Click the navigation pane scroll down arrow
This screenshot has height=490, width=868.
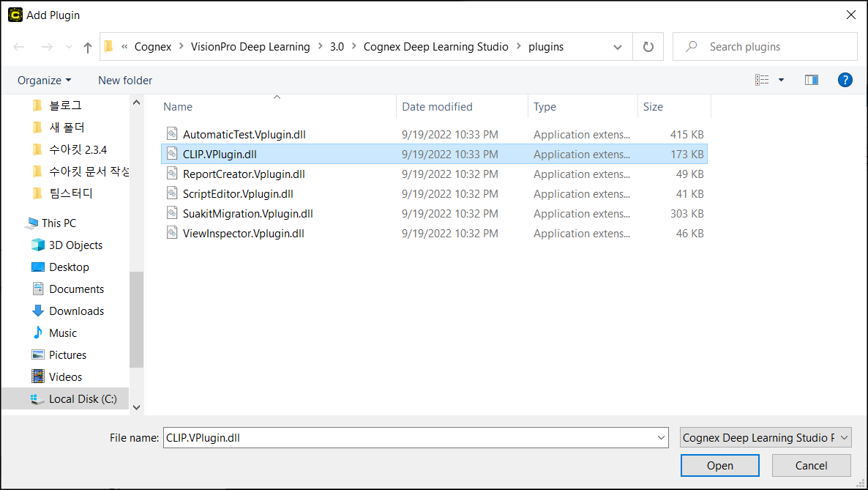click(136, 407)
